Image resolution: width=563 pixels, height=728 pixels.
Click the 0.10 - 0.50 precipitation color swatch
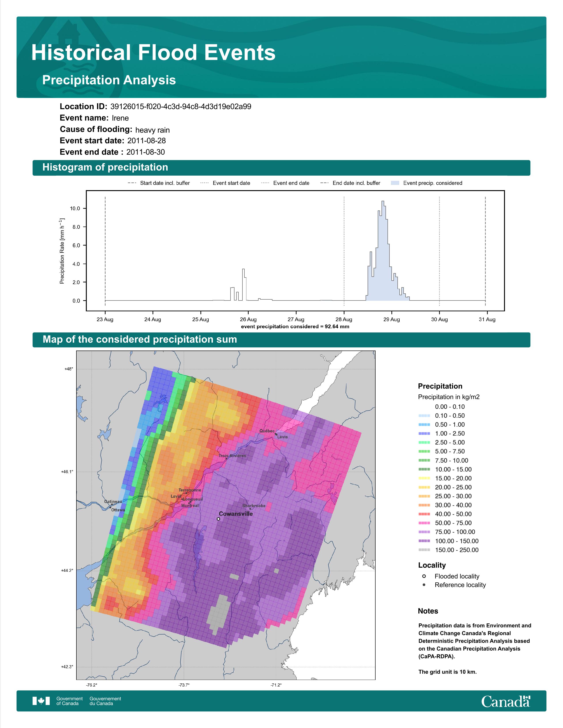424,416
